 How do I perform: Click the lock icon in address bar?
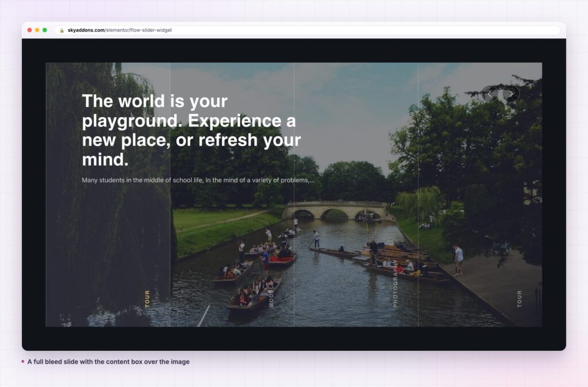click(x=62, y=30)
